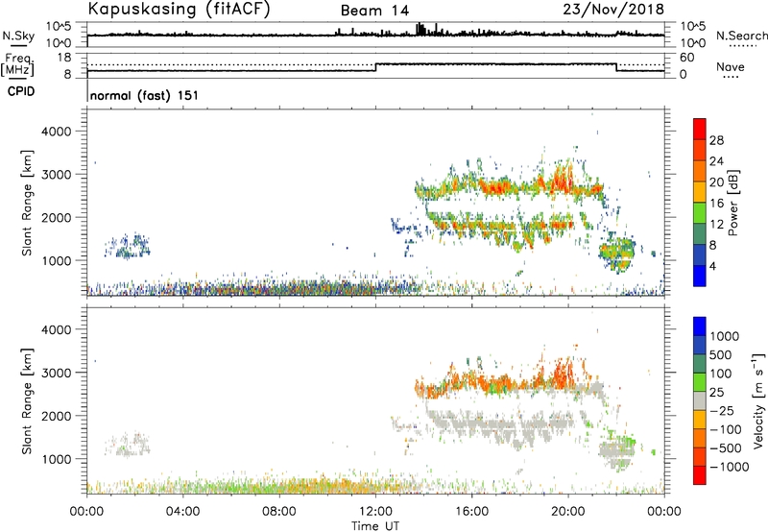Click the '10^5' label on right of noise panel
This screenshot has width=768, height=532.
click(x=693, y=27)
